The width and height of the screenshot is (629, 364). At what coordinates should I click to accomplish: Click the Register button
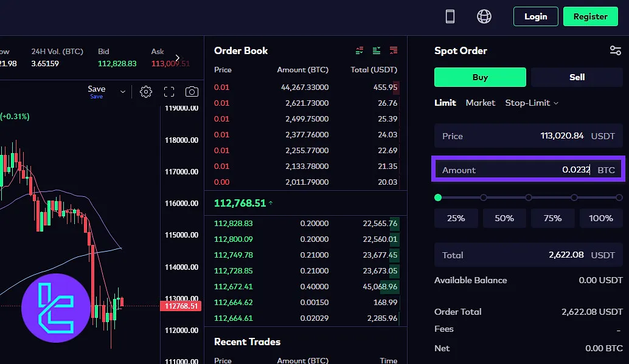(x=590, y=16)
